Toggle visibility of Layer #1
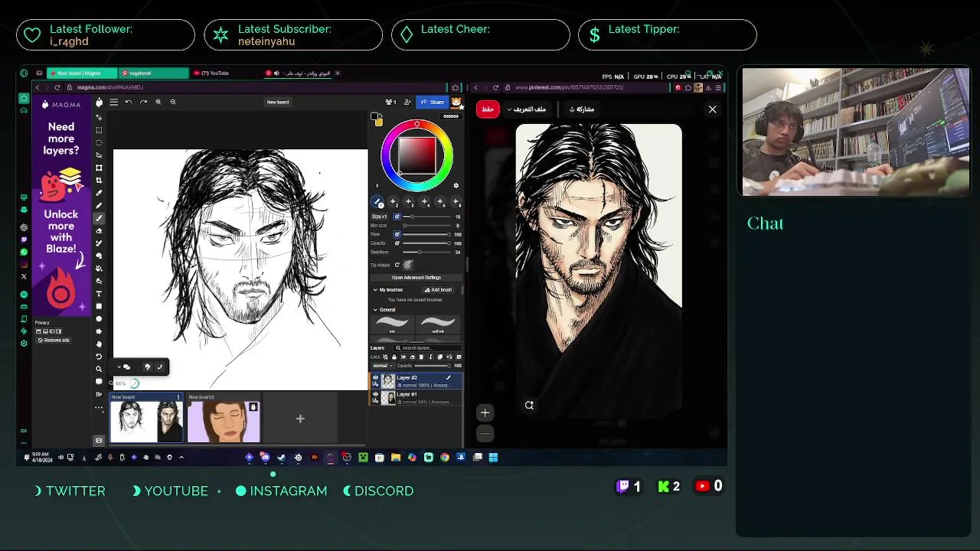The height and width of the screenshot is (551, 980). click(375, 394)
